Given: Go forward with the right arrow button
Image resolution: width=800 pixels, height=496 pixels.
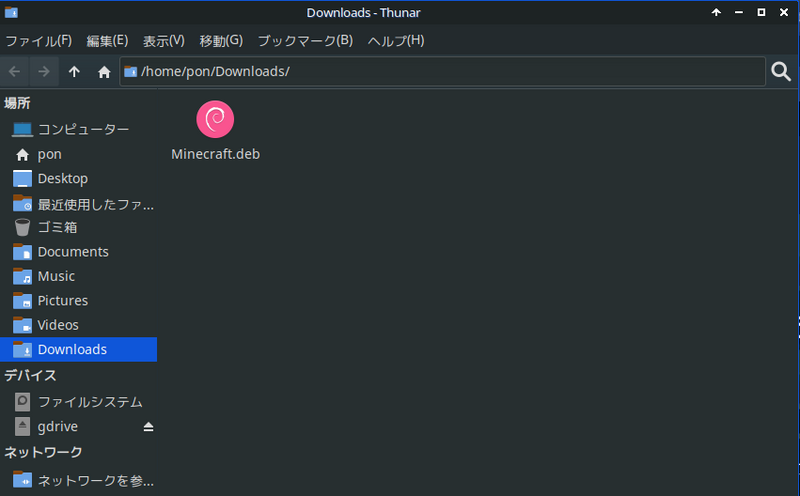Looking at the screenshot, I should click(44, 71).
